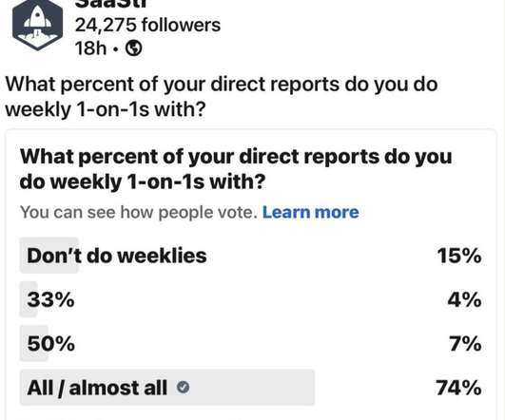Image resolution: width=505 pixels, height=420 pixels.
Task: Click the 18h post timestamp
Action: coord(90,48)
